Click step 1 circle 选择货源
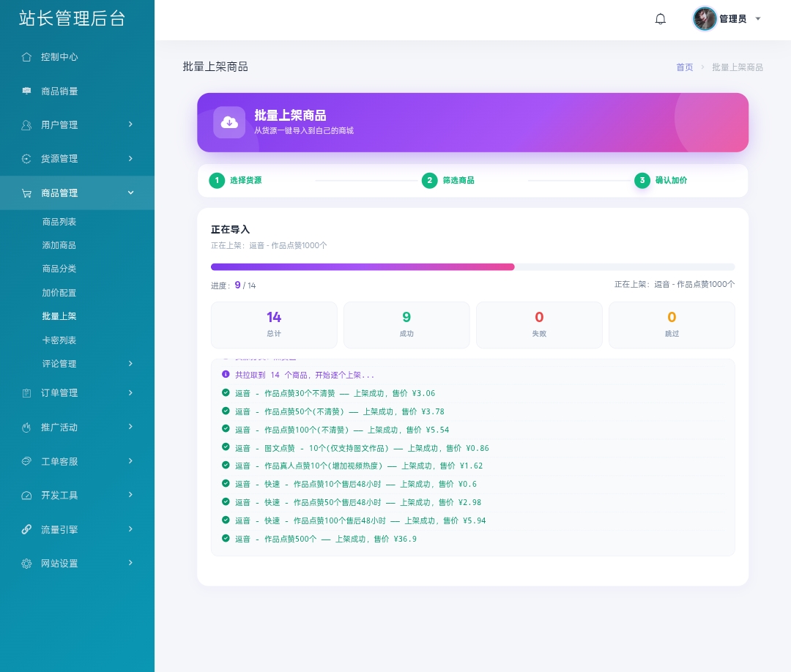Viewport: 791px width, 672px height. tap(217, 180)
